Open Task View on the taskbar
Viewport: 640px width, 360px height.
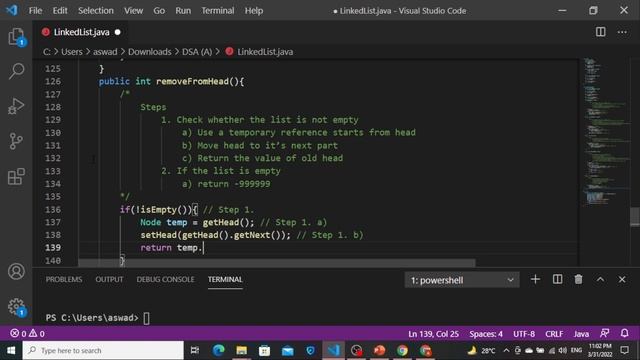[195, 350]
